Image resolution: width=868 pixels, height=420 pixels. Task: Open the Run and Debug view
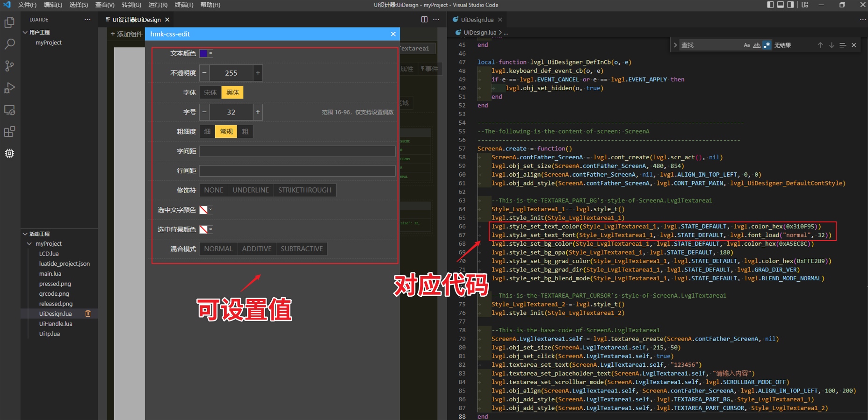pos(9,88)
